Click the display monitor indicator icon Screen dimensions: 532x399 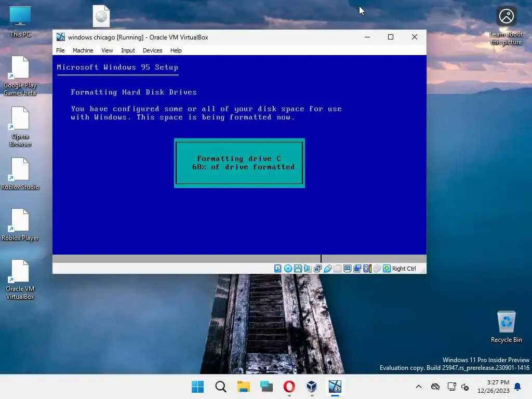point(347,269)
